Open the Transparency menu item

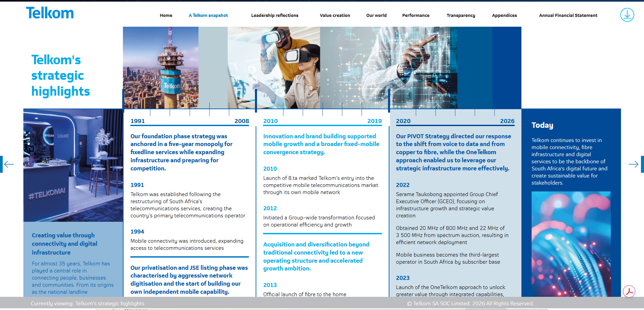[461, 15]
